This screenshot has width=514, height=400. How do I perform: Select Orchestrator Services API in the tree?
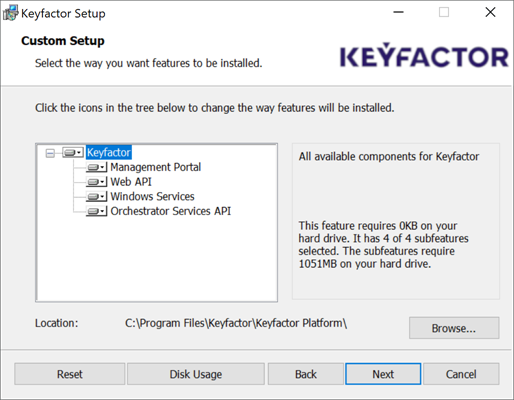coord(171,211)
